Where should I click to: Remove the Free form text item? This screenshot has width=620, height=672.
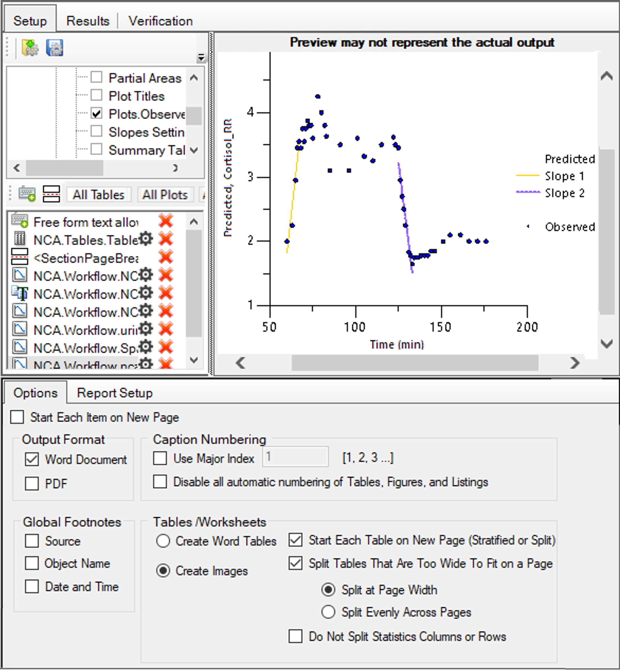(166, 221)
